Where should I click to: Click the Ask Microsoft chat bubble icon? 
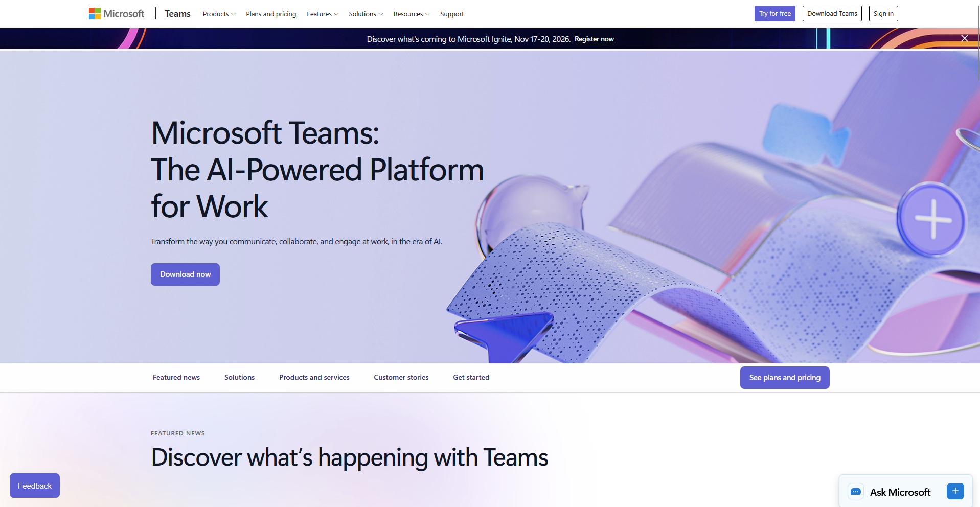point(856,492)
